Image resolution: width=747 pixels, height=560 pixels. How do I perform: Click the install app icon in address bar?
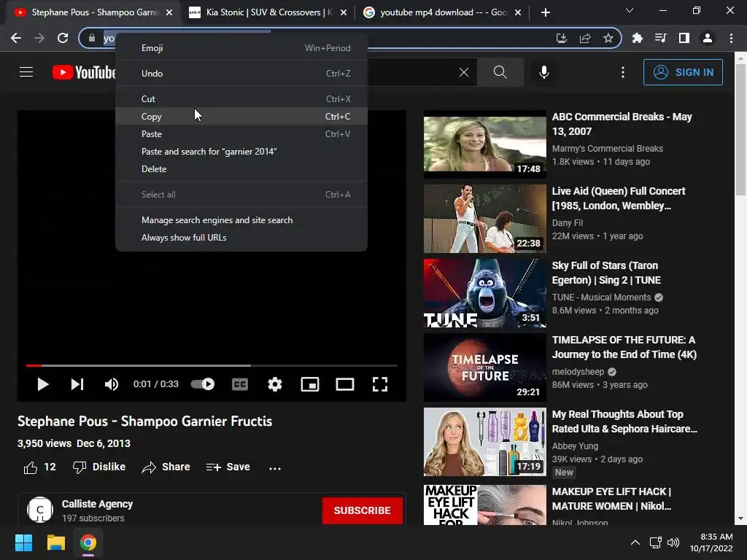click(x=562, y=38)
